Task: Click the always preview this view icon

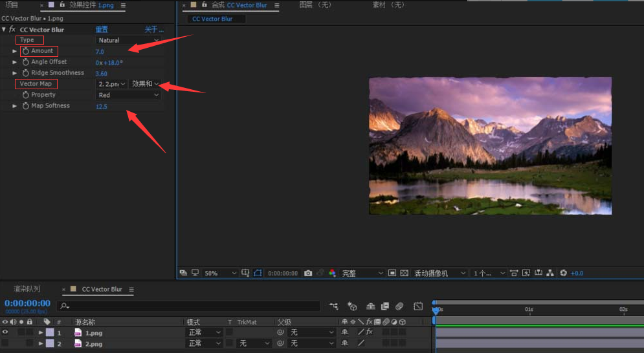Action: 183,273
